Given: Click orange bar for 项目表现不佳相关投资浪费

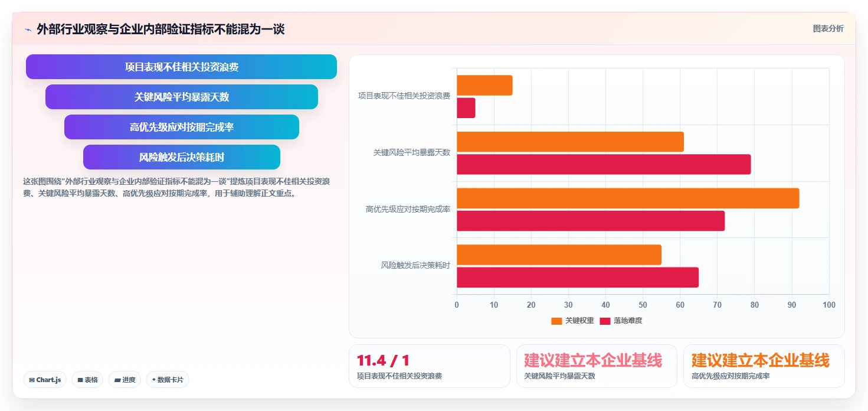Looking at the screenshot, I should coord(484,85).
